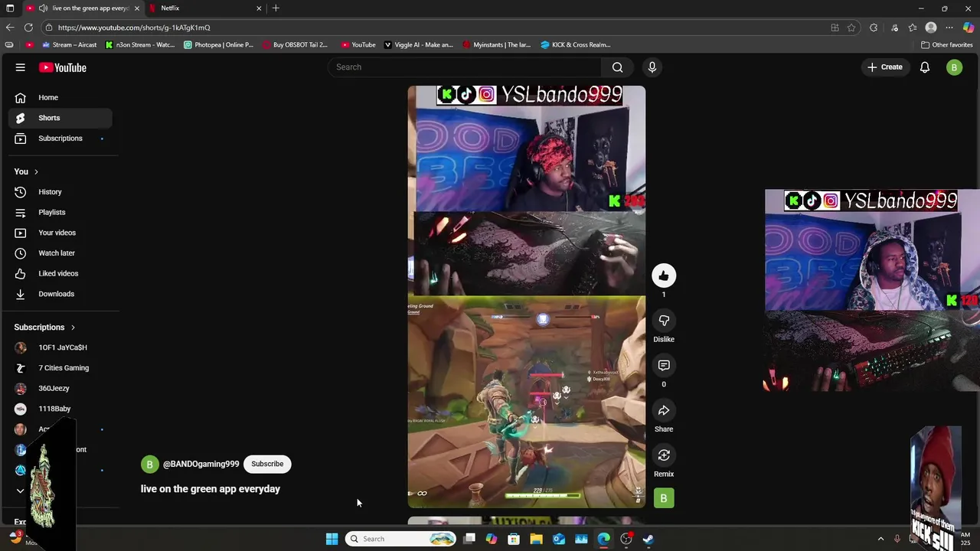Viewport: 980px width, 551px height.
Task: Go back in browser
Action: (10, 28)
